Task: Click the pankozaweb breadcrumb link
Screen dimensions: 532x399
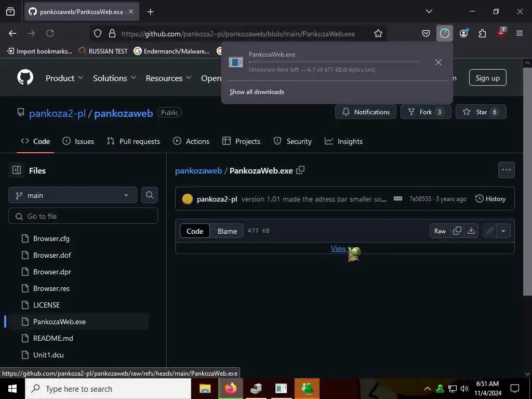Action: point(198,170)
